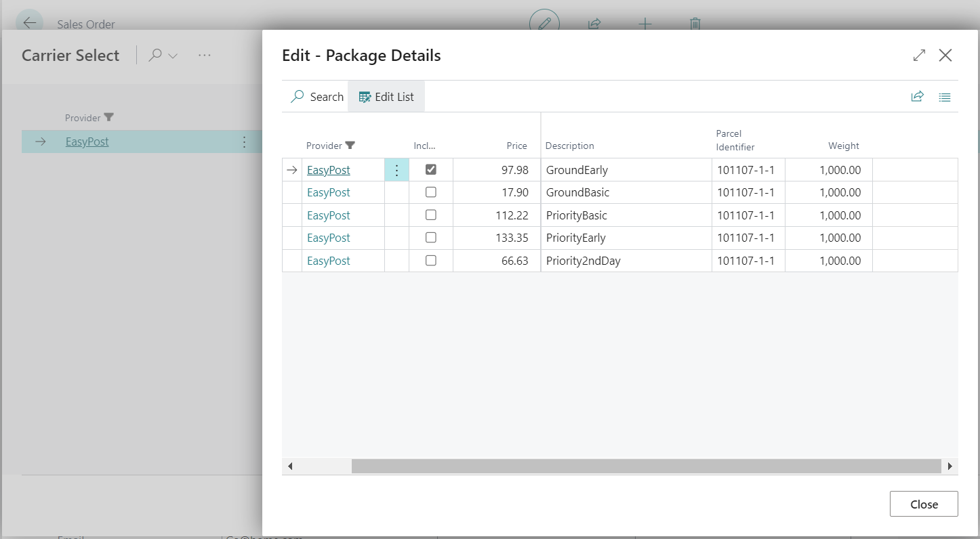Click the right arrow of horizontal scrollbar
Image resolution: width=980 pixels, height=539 pixels.
point(950,466)
